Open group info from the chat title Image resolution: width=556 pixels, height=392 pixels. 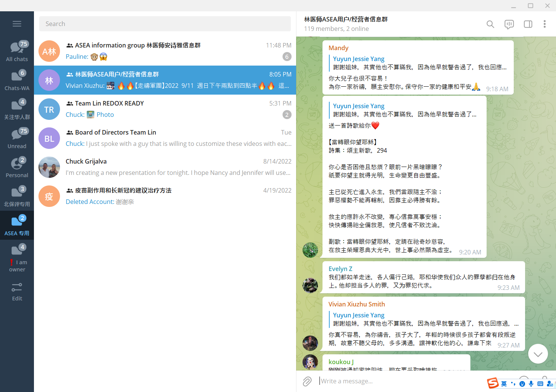pyautogui.click(x=346, y=19)
